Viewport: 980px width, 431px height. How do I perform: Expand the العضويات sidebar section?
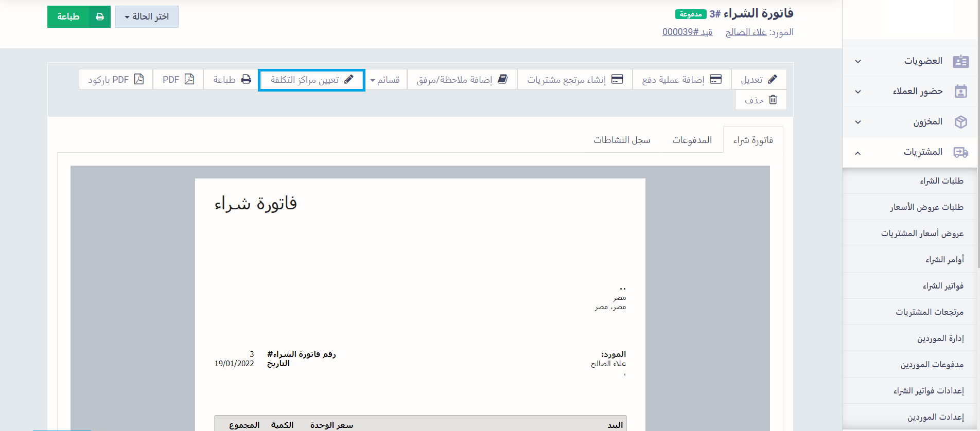tap(857, 61)
